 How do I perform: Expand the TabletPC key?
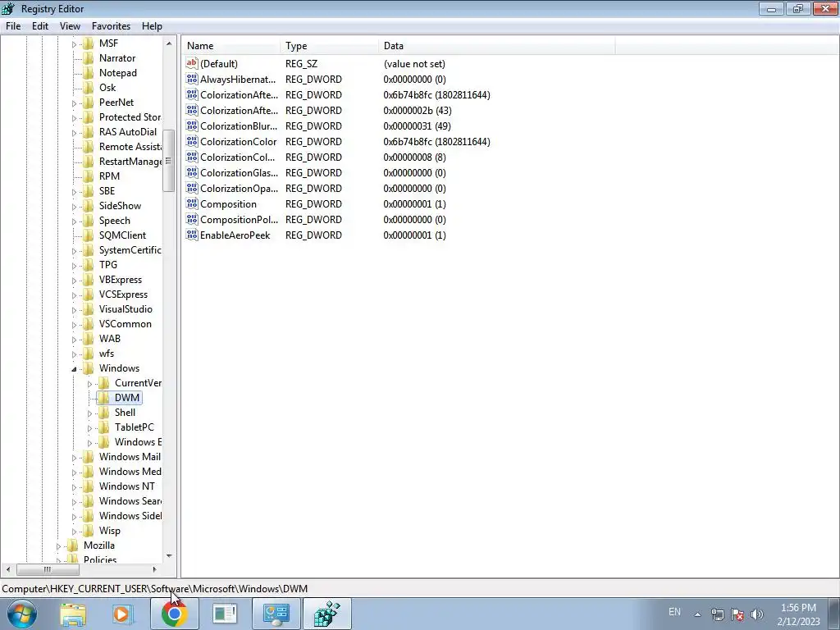(89, 428)
